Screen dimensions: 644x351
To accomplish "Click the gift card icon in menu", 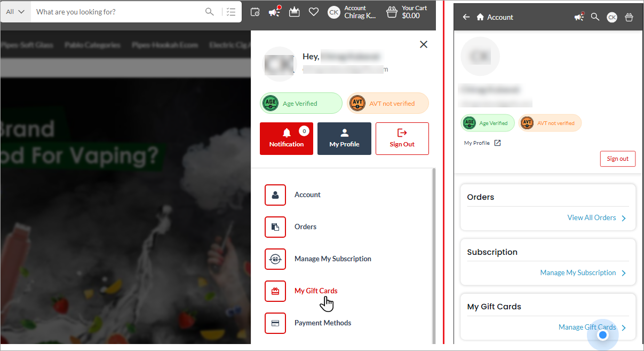I will tap(275, 291).
